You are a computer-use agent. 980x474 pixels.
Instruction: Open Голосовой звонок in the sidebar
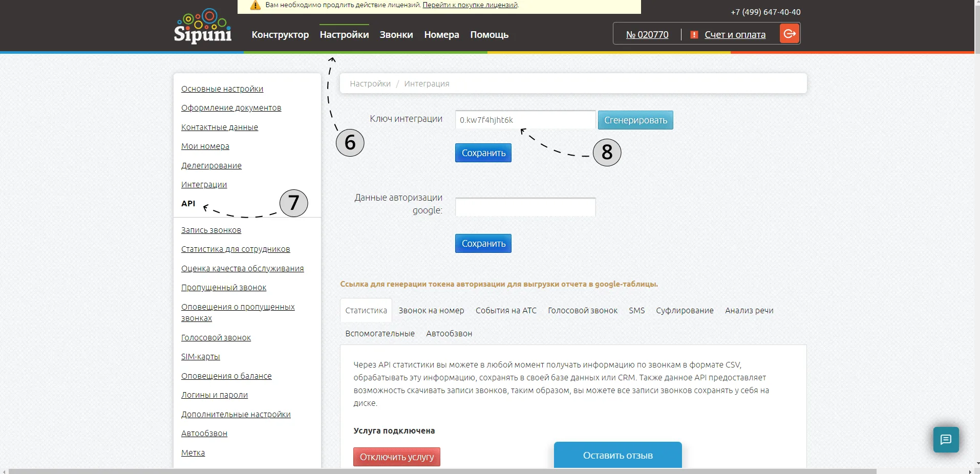pyautogui.click(x=216, y=338)
